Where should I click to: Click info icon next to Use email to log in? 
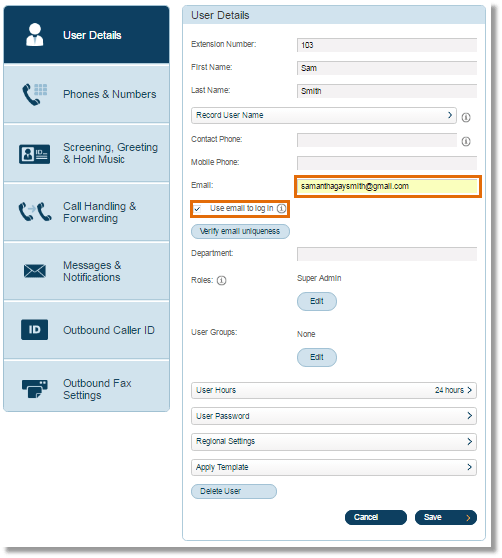pos(281,209)
